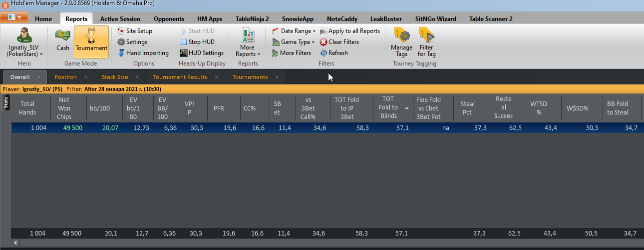Click the filter summary bar text
Screen dimensions: 644x250
point(82,89)
